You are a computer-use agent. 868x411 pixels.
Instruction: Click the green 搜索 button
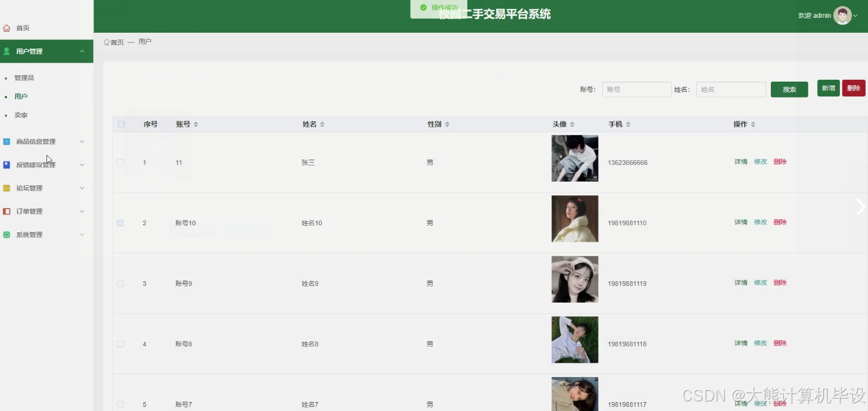point(789,89)
